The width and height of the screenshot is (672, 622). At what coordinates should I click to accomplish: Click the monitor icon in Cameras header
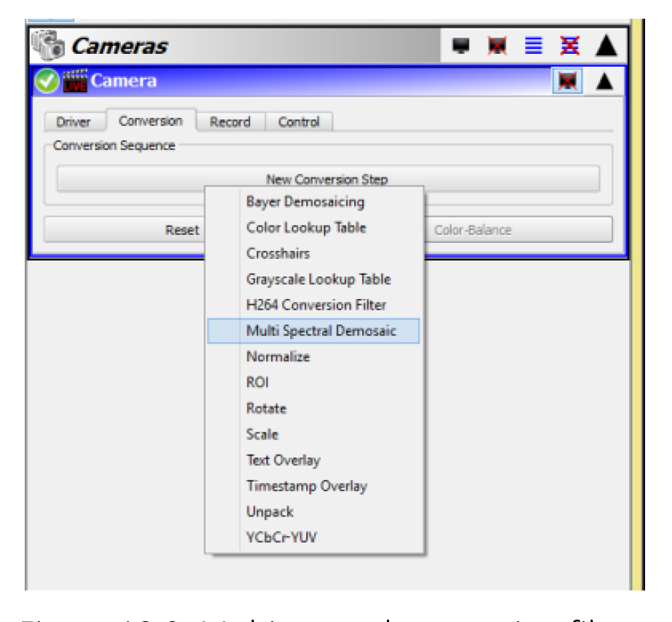[x=460, y=47]
